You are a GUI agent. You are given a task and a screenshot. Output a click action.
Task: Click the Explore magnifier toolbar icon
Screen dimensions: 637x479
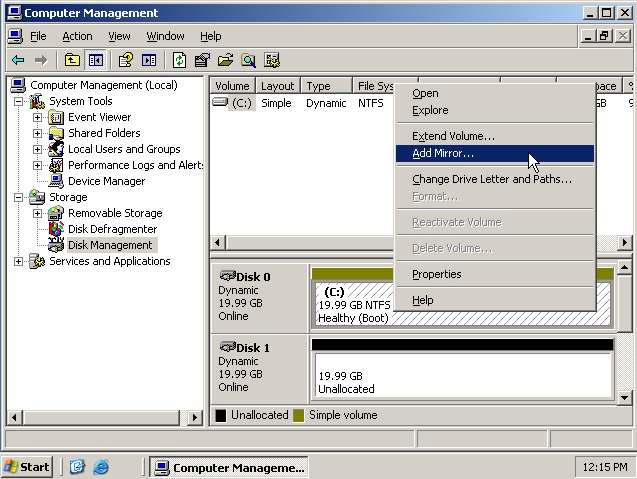[x=249, y=61]
